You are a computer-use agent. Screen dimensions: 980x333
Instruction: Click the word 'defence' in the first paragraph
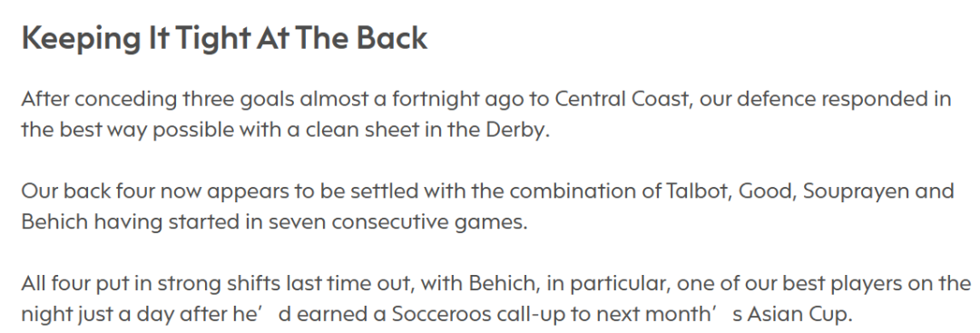click(x=779, y=99)
